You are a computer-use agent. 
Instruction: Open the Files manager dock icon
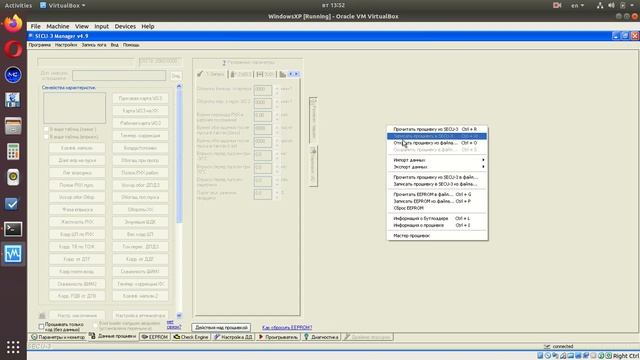click(13, 126)
